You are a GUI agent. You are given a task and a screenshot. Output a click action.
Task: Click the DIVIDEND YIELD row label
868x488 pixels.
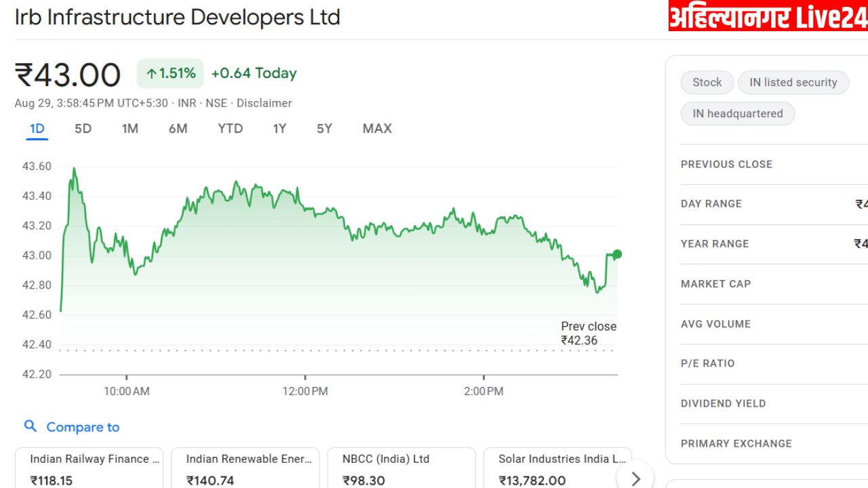[x=724, y=403]
